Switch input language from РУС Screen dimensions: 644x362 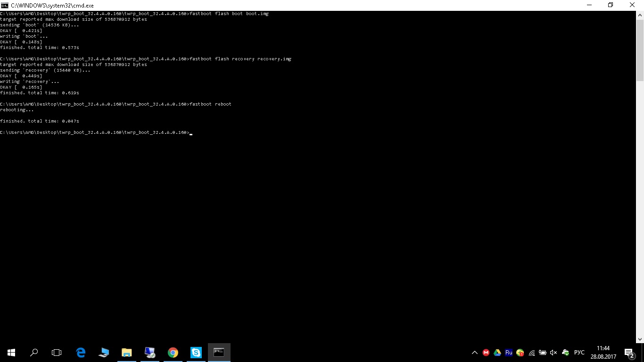tap(579, 353)
